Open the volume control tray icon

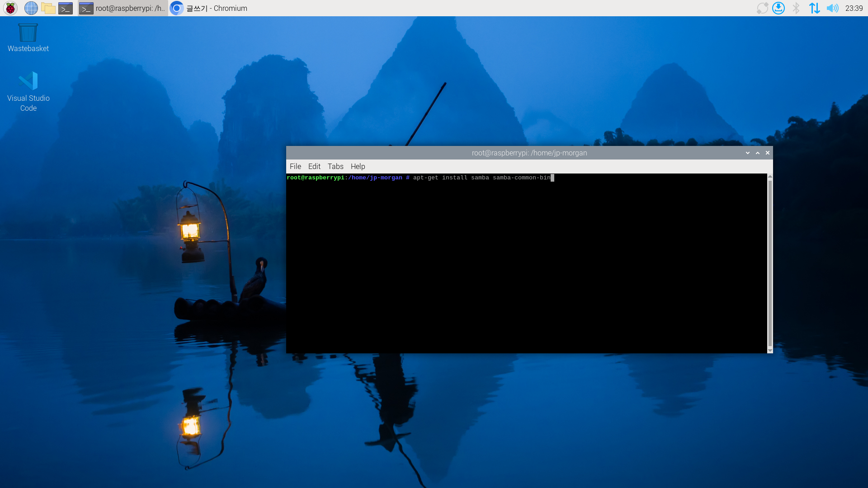click(x=832, y=8)
